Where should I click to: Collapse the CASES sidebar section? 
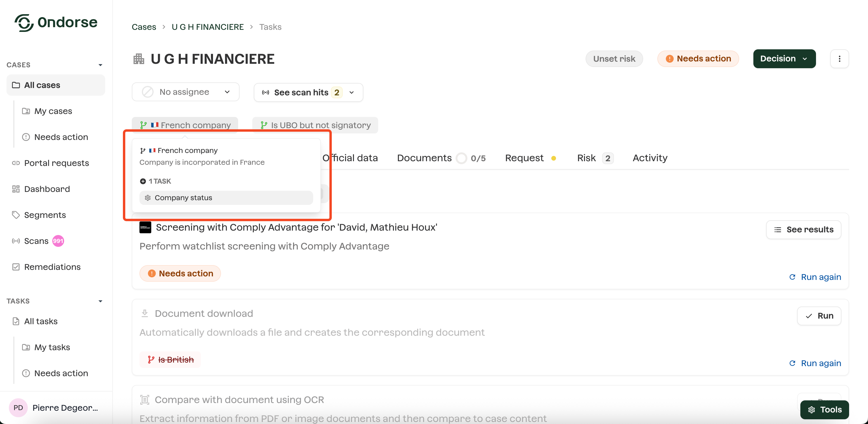(x=100, y=65)
